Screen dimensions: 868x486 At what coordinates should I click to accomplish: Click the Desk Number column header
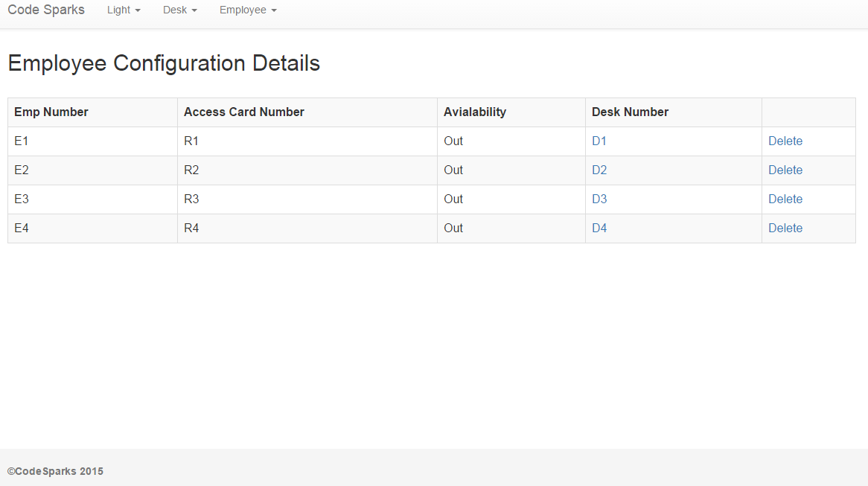(x=630, y=112)
